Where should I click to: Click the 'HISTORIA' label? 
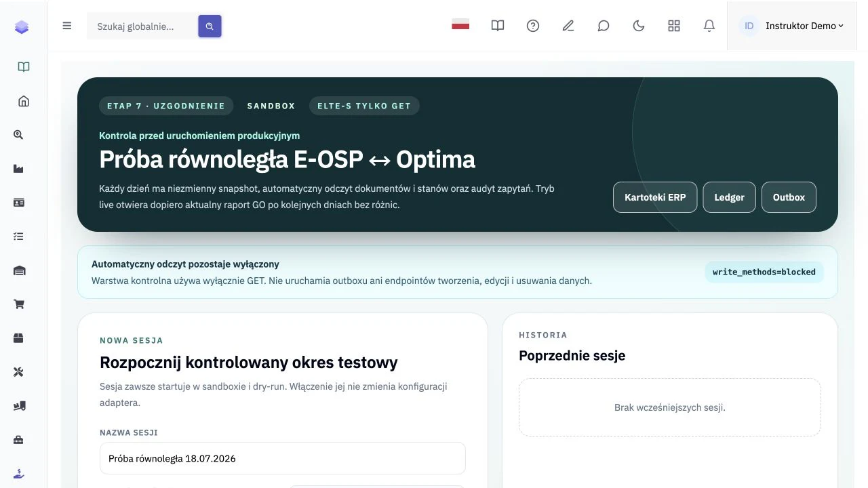pos(543,335)
